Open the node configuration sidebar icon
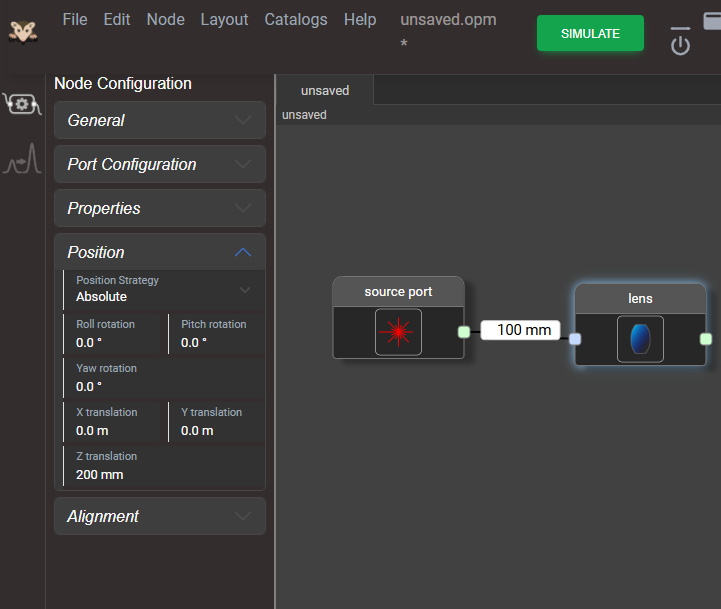Screen dimensions: 721x609 [22, 104]
